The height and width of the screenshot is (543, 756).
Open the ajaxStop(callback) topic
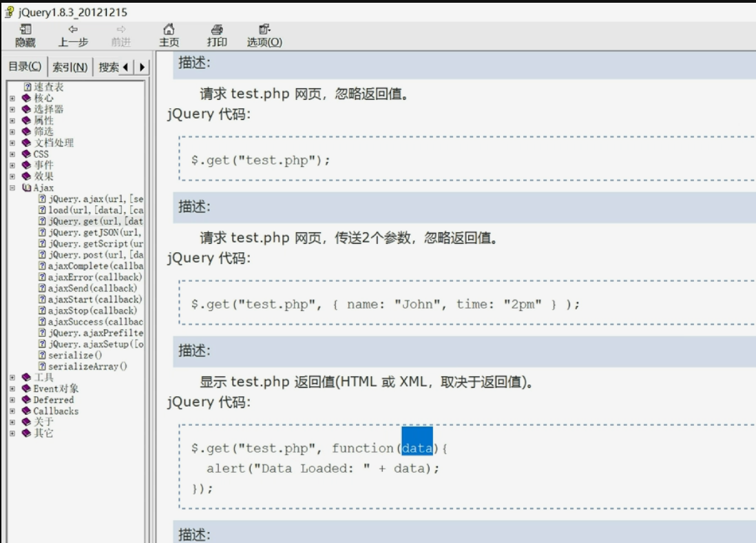[87, 310]
